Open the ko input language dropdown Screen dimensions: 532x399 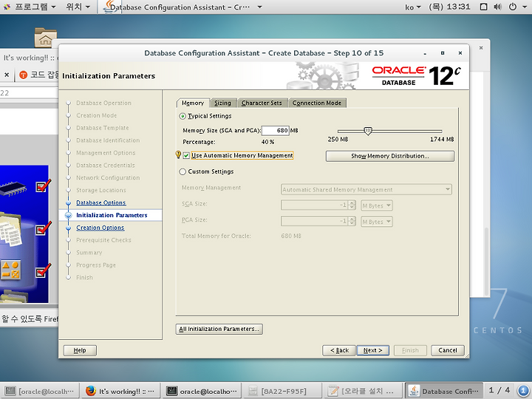[x=412, y=7]
